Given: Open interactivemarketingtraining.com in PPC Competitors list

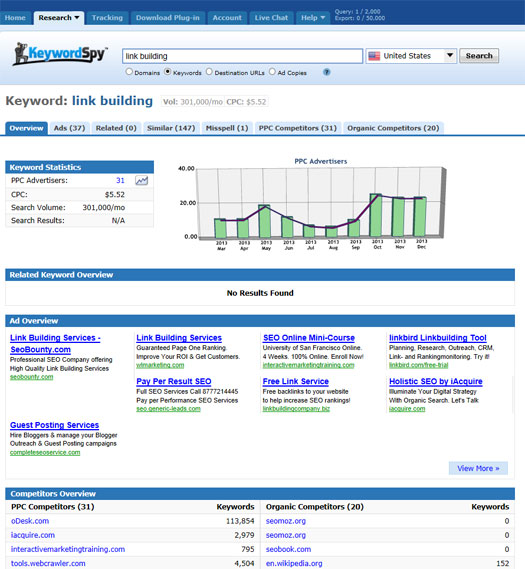Looking at the screenshot, I should tap(68, 549).
